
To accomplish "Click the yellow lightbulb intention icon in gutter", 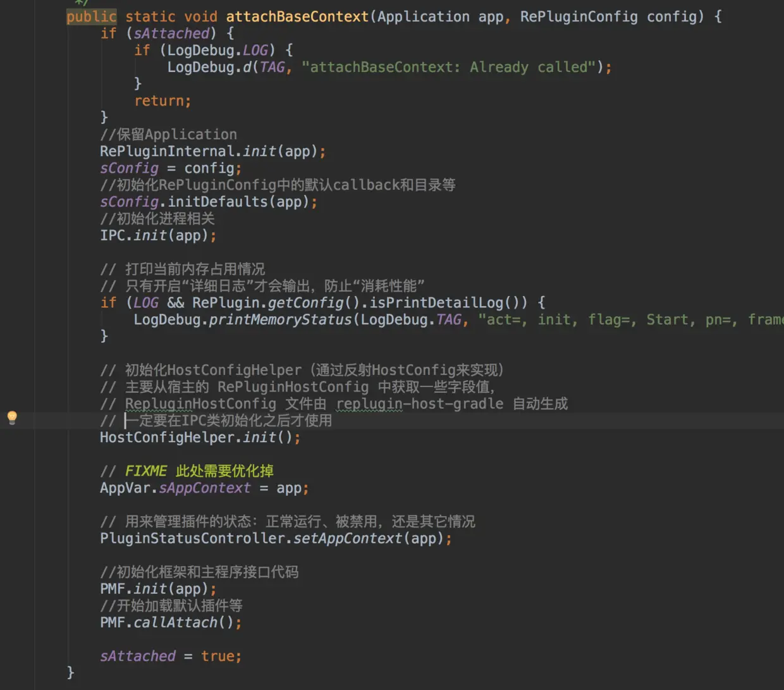I will (12, 417).
